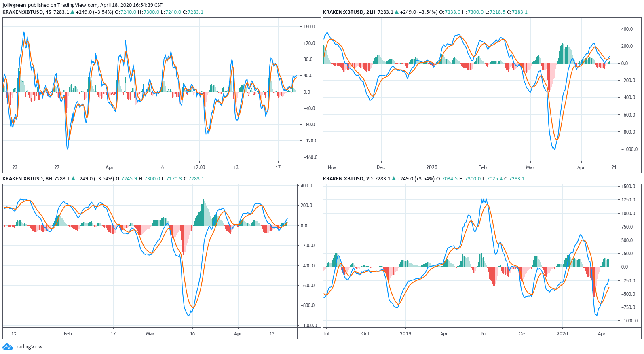Click low value 7170.3 in the 8H header
This screenshot has height=354, width=644.
174,179
